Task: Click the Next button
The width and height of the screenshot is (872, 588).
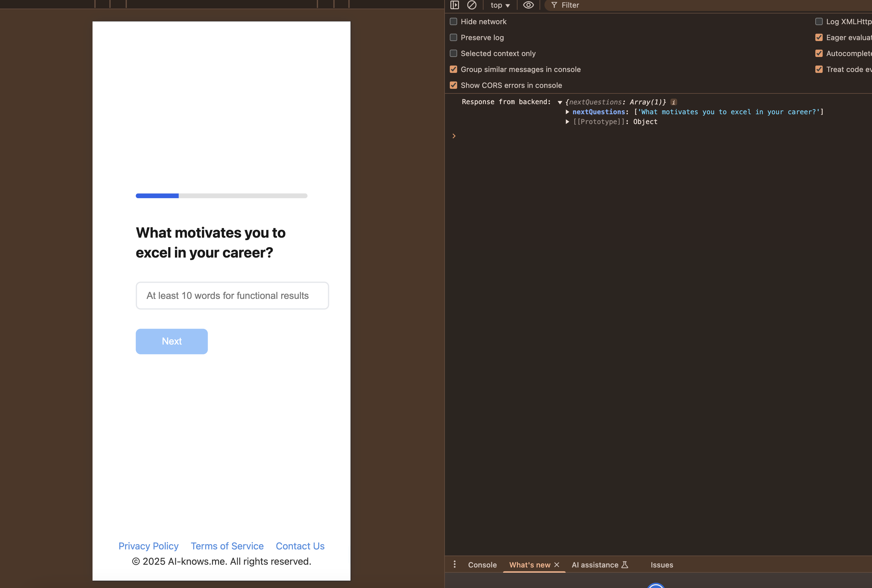Action: 172,341
